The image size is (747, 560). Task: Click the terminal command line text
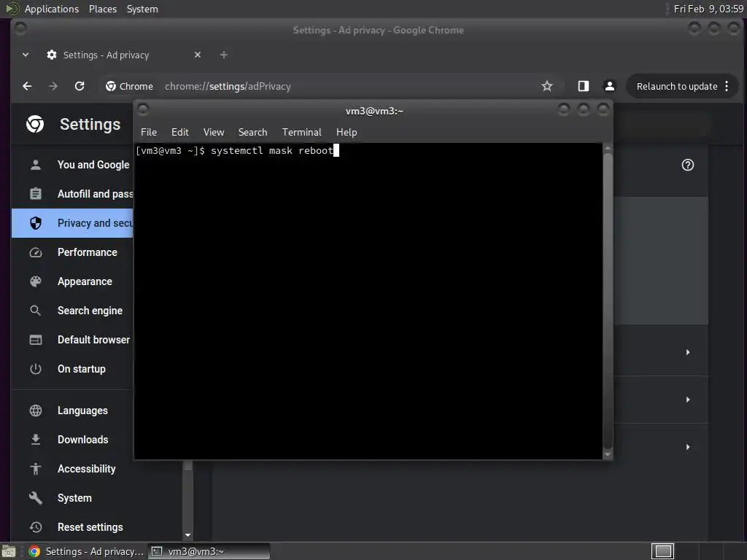272,150
